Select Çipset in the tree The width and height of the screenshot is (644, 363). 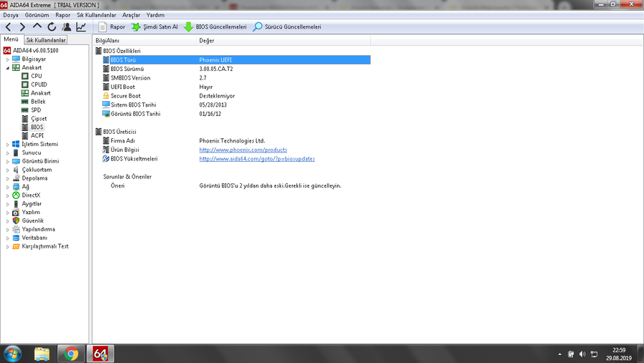click(x=39, y=119)
